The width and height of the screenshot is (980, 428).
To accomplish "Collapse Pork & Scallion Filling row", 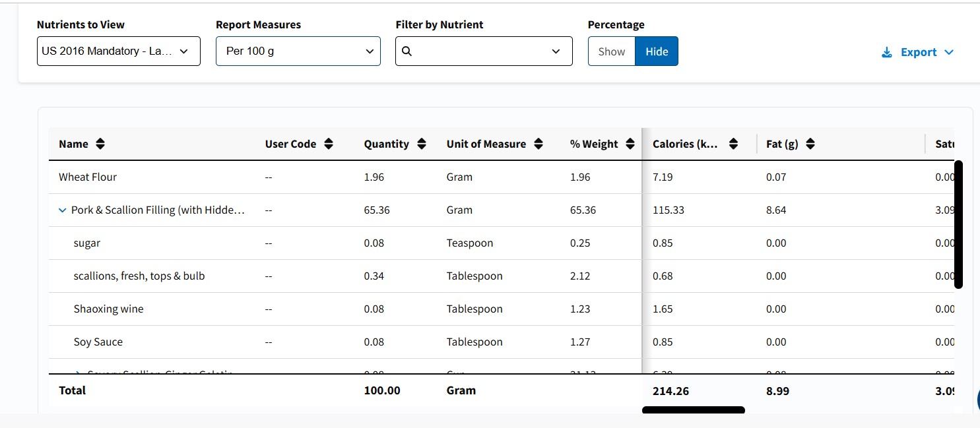I will click(x=63, y=210).
